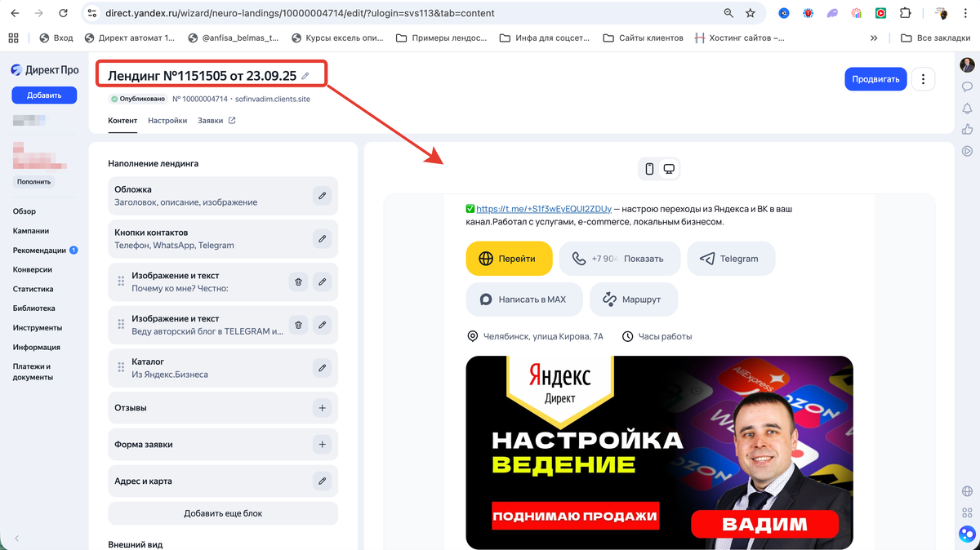Viewport: 980px width, 550px height.
Task: Show more bookmarks with double chevron
Action: (874, 38)
